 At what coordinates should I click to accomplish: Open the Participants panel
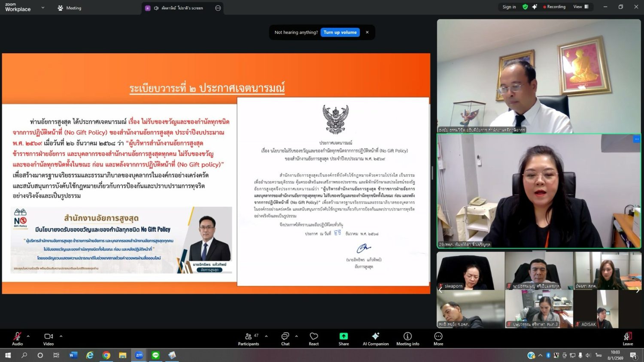tap(249, 338)
